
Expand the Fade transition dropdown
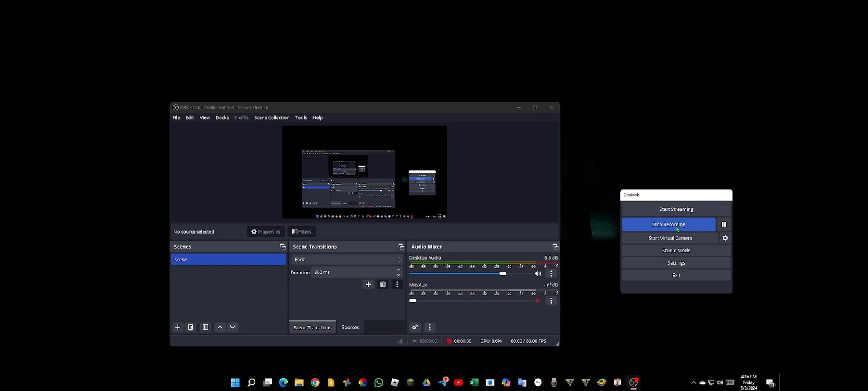tap(399, 260)
